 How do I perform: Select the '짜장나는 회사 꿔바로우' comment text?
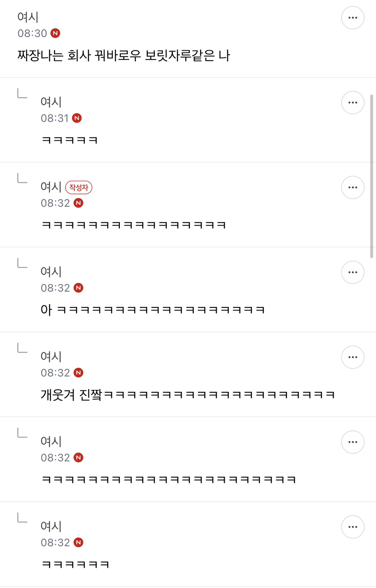point(124,55)
